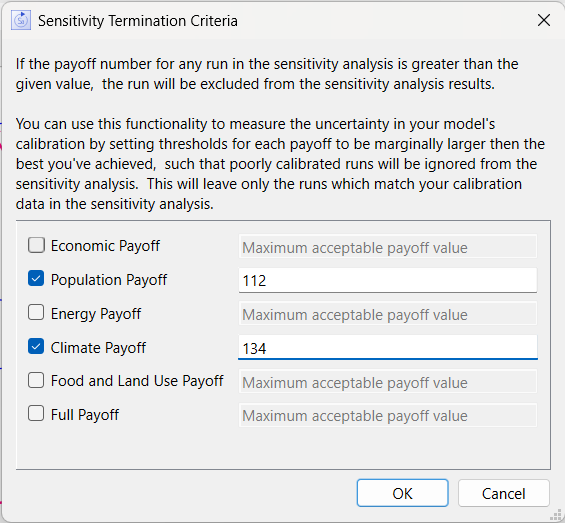Close the Sensitivity Termination Criteria dialog

543,20
